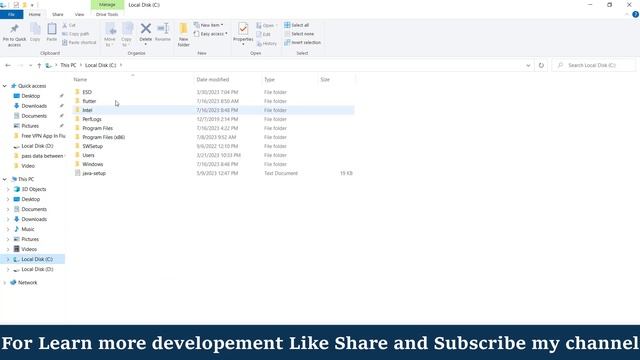Click Pin to Quick access icon

tap(14, 29)
